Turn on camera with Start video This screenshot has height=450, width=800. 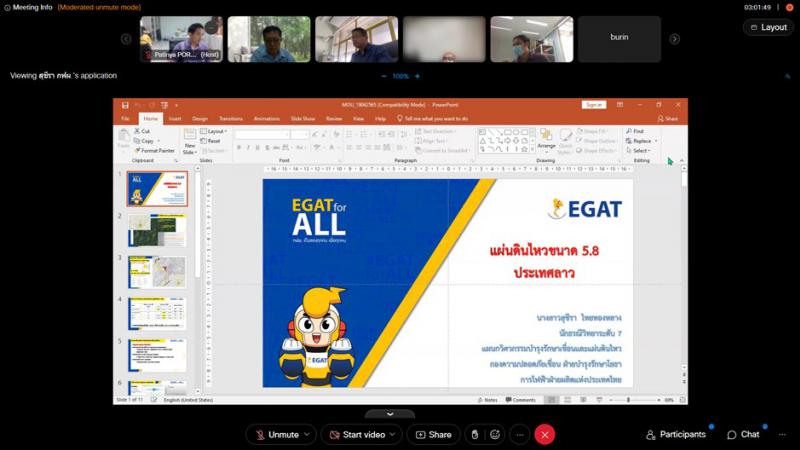(358, 435)
